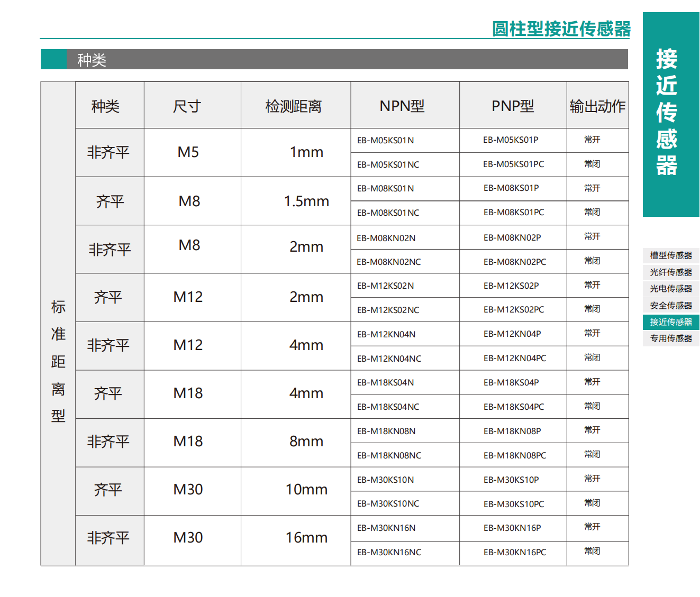Open the 光电传感器 sidebar tab
This screenshot has height=597, width=700.
click(671, 289)
